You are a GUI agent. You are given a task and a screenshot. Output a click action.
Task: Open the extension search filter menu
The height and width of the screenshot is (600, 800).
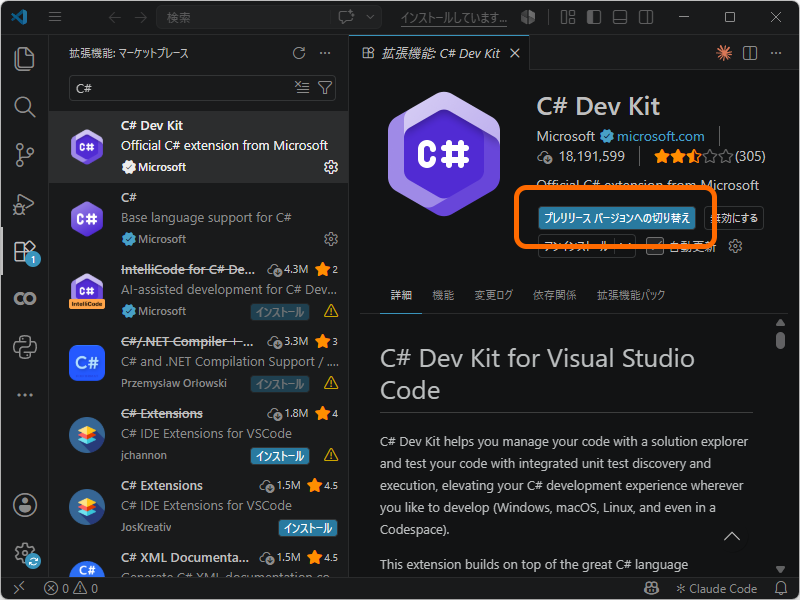pyautogui.click(x=325, y=88)
